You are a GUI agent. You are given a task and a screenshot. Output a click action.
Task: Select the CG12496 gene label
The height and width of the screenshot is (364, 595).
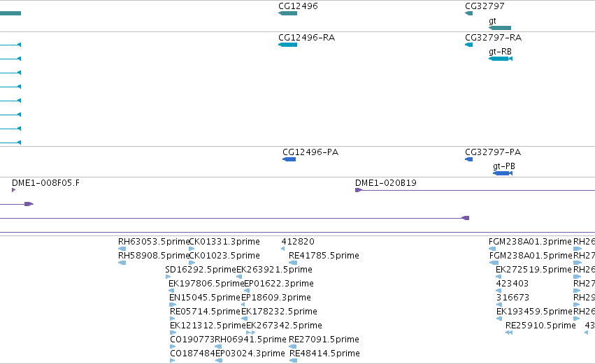tap(298, 6)
